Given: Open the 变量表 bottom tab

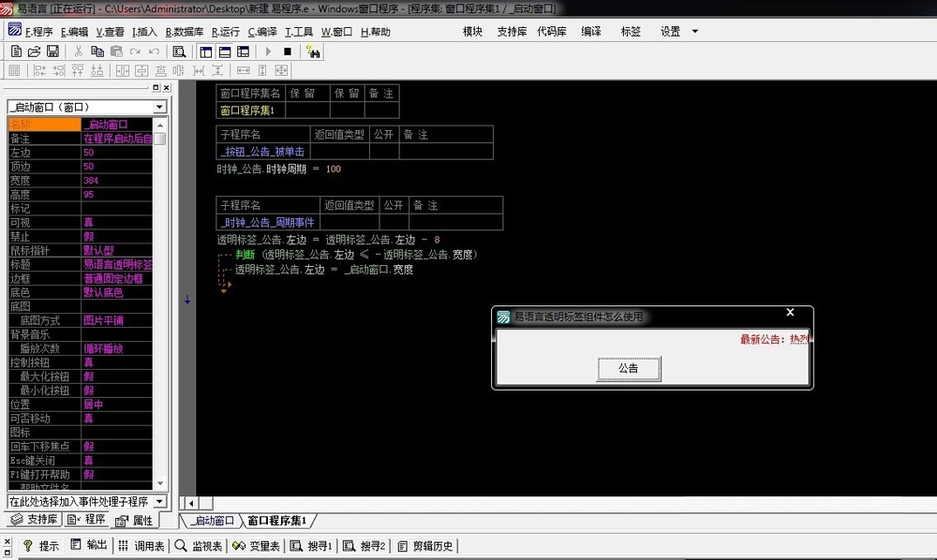Looking at the screenshot, I should 257,546.
